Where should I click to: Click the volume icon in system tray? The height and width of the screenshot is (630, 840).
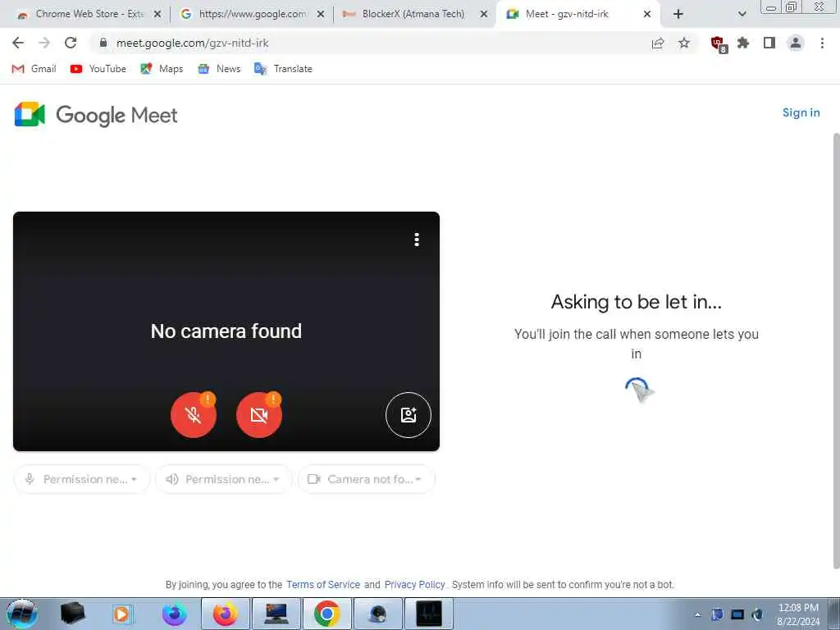[x=757, y=614]
